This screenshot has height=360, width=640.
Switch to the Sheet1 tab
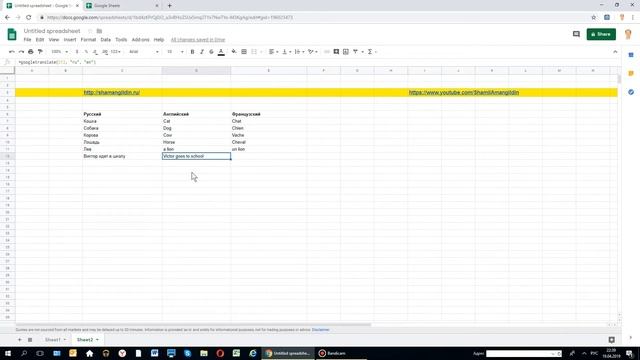click(x=53, y=340)
